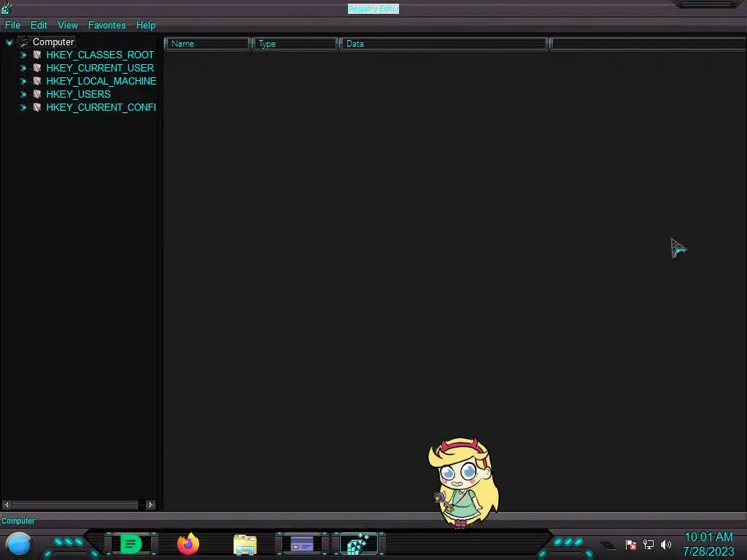Viewport: 747px width, 560px height.
Task: Click Registry Editor taskbar button
Action: pyautogui.click(x=359, y=544)
